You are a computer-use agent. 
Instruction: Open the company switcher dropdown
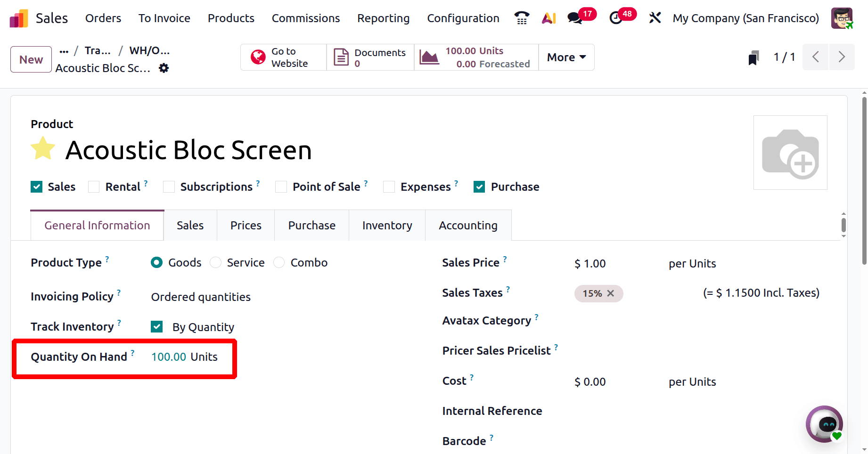click(x=745, y=18)
